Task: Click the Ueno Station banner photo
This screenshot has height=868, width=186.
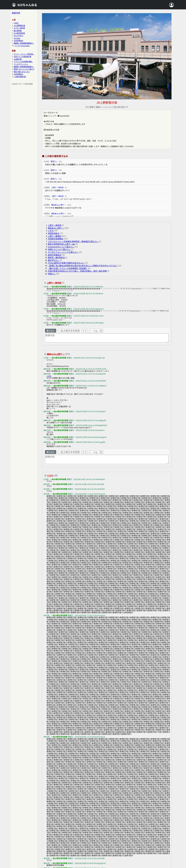Action: 107,56
